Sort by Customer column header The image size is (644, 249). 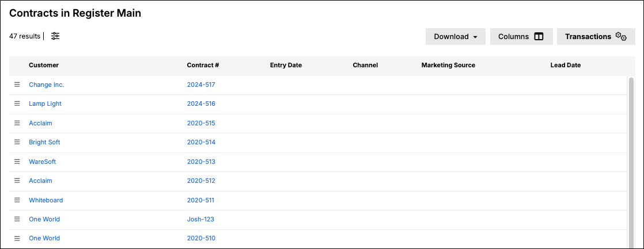point(44,65)
